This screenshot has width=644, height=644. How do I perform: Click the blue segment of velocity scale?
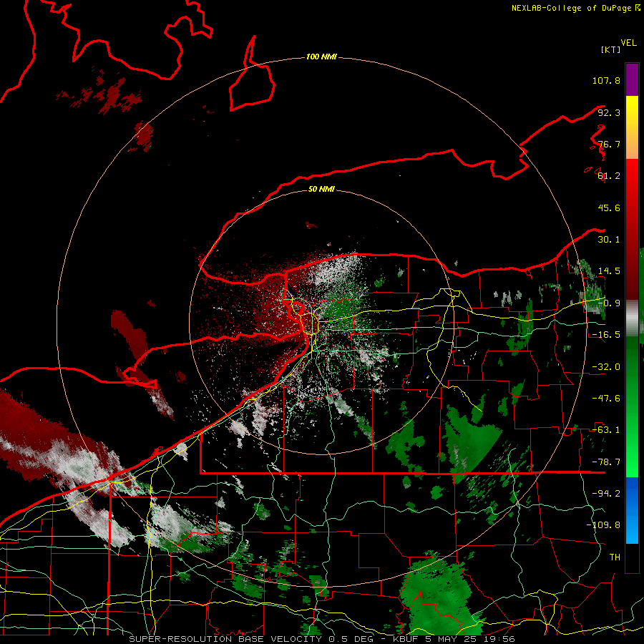[x=632, y=510]
